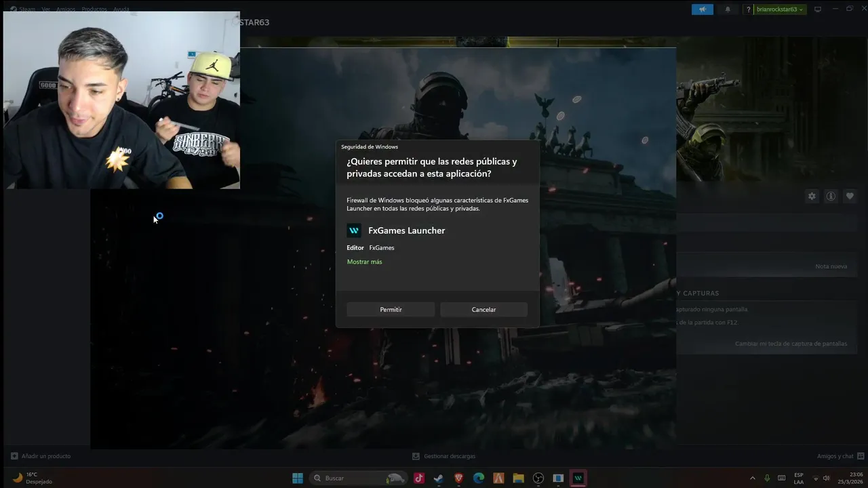The image size is (868, 488).
Task: Click the FxGames Launcher app icon in dialog
Action: point(354,230)
